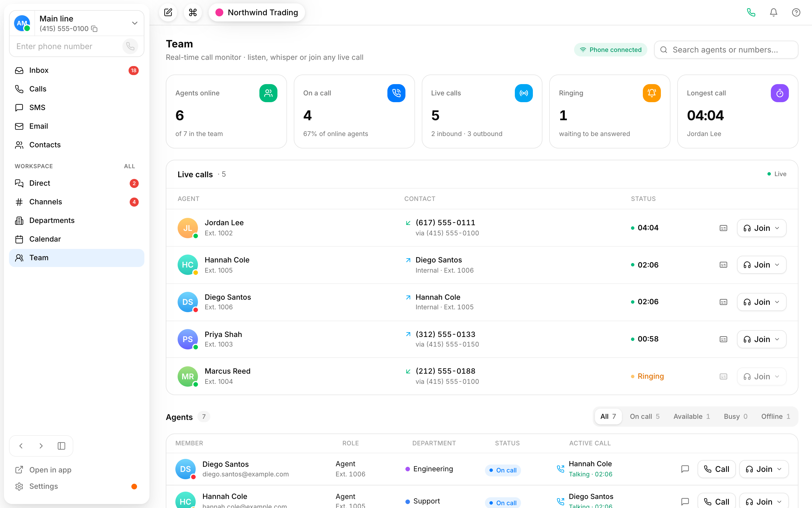The width and height of the screenshot is (812, 508).
Task: Click the Enter phone number field
Action: click(x=67, y=46)
